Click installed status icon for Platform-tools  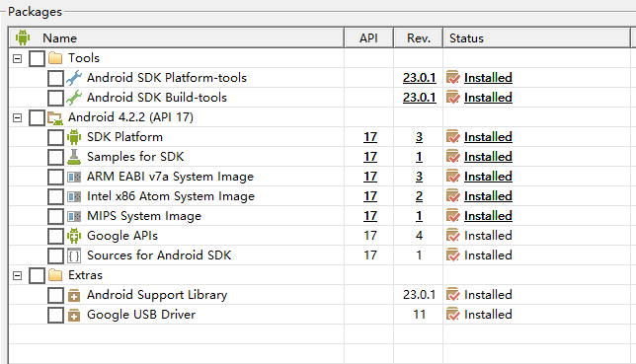[452, 78]
